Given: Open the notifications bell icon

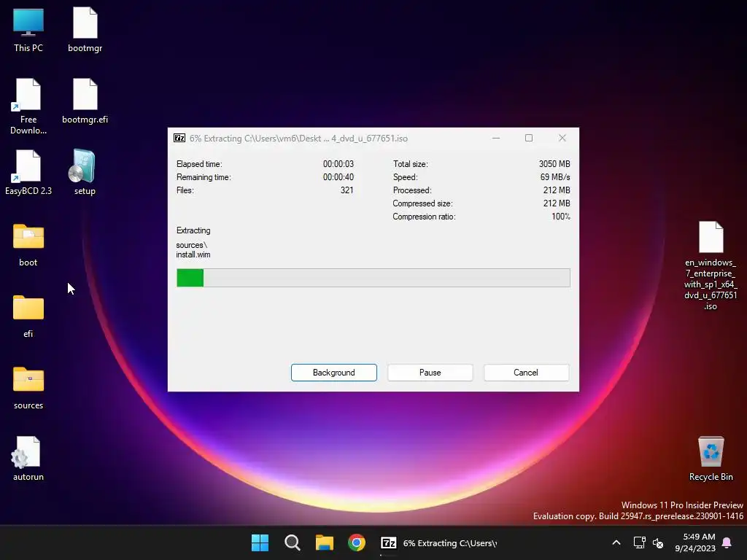Looking at the screenshot, I should [727, 542].
